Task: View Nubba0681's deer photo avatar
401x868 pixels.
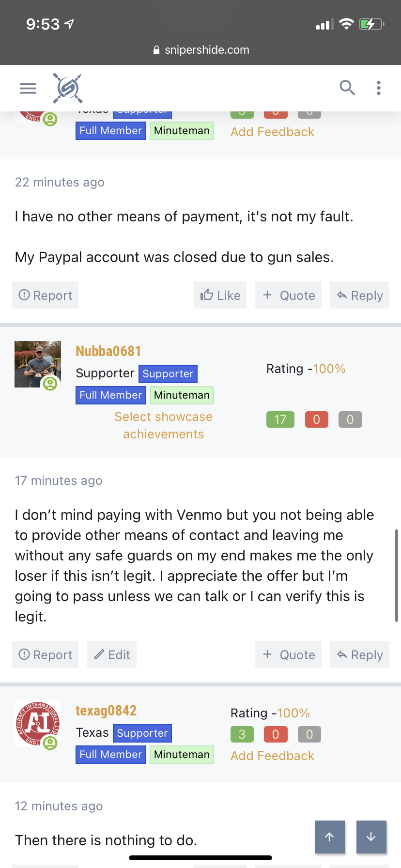Action: click(38, 364)
